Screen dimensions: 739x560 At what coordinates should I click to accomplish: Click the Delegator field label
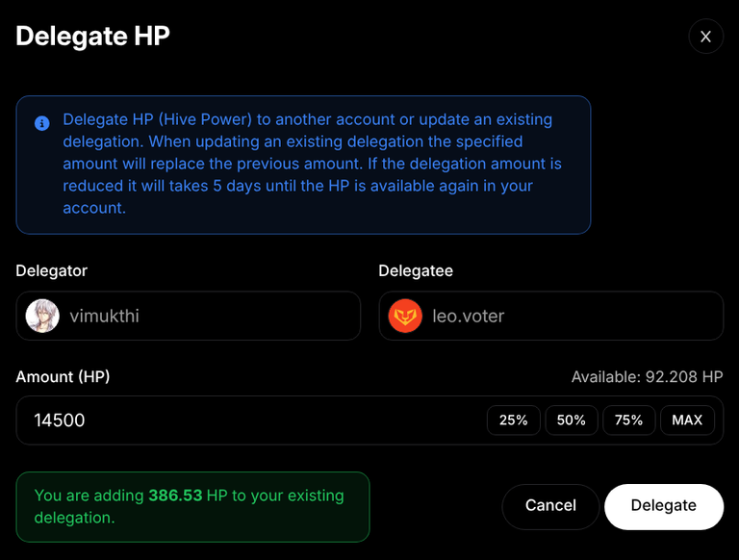51,270
